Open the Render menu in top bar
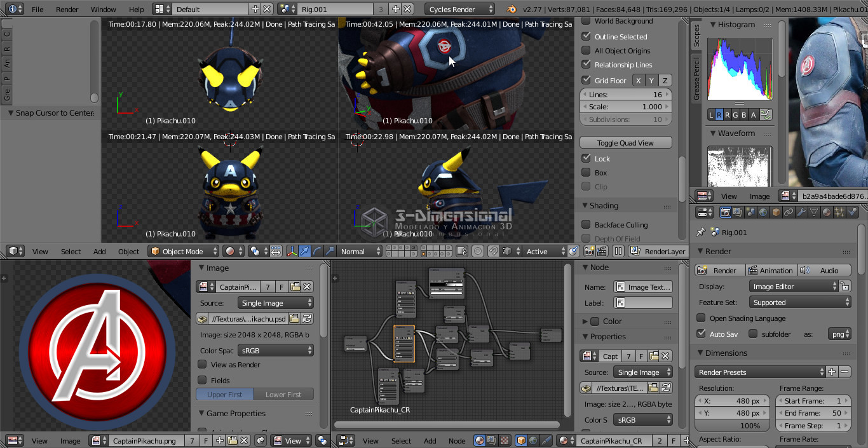The height and width of the screenshot is (448, 868). pos(67,10)
